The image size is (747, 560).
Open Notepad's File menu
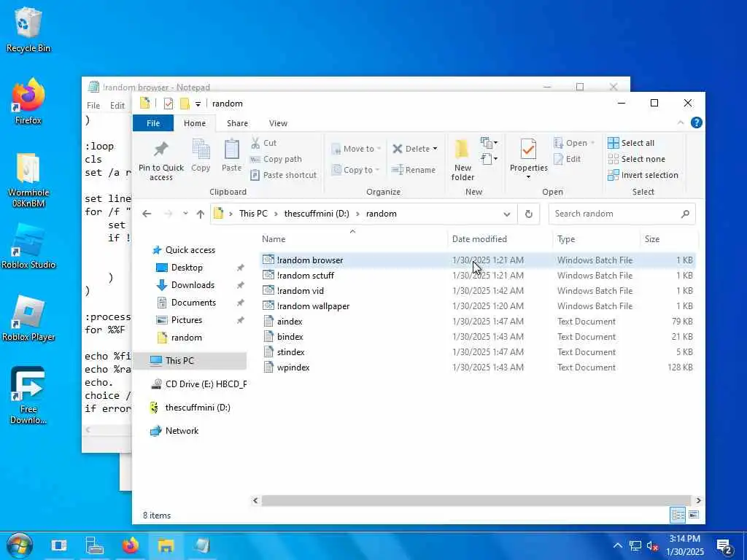tap(93, 106)
